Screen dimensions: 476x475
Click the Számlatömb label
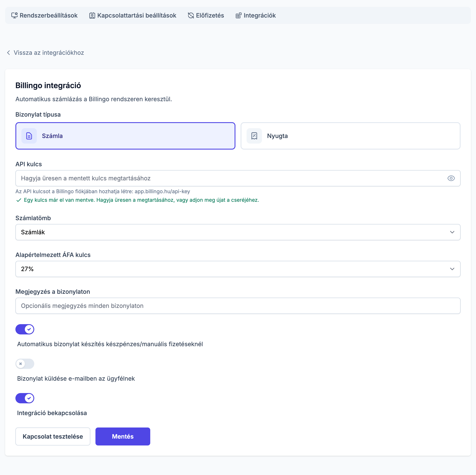33,218
